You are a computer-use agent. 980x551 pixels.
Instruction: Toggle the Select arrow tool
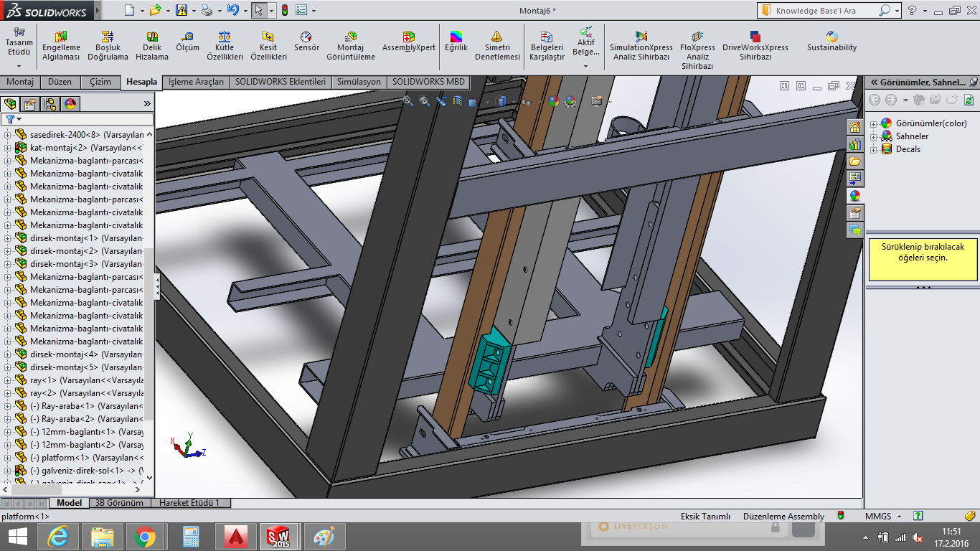coord(258,10)
